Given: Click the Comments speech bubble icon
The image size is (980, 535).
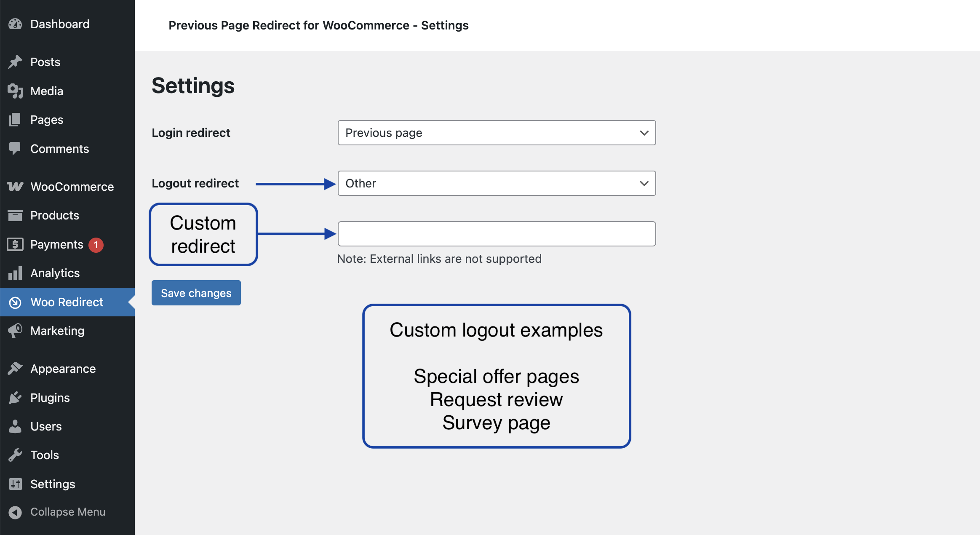Looking at the screenshot, I should click(15, 149).
